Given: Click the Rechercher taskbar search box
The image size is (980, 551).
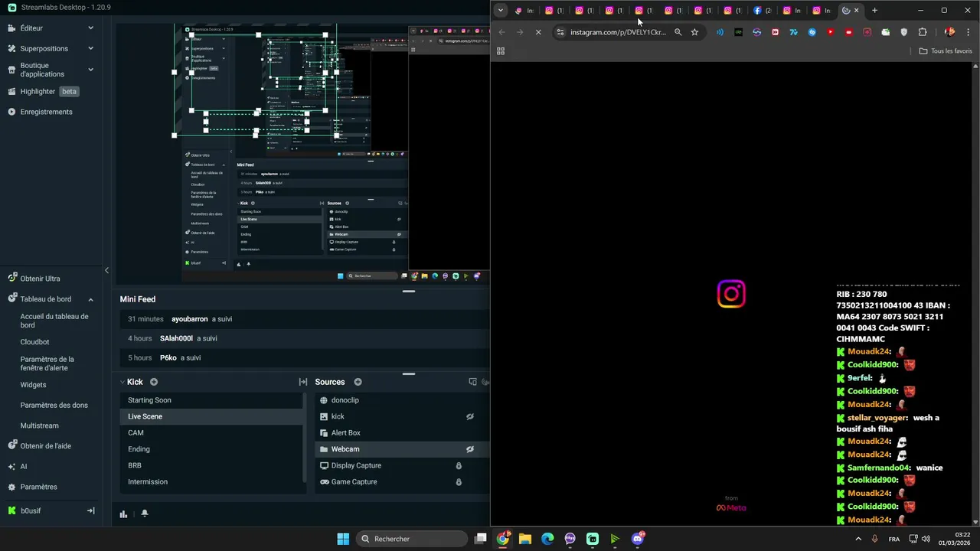Looking at the screenshot, I should [413, 539].
